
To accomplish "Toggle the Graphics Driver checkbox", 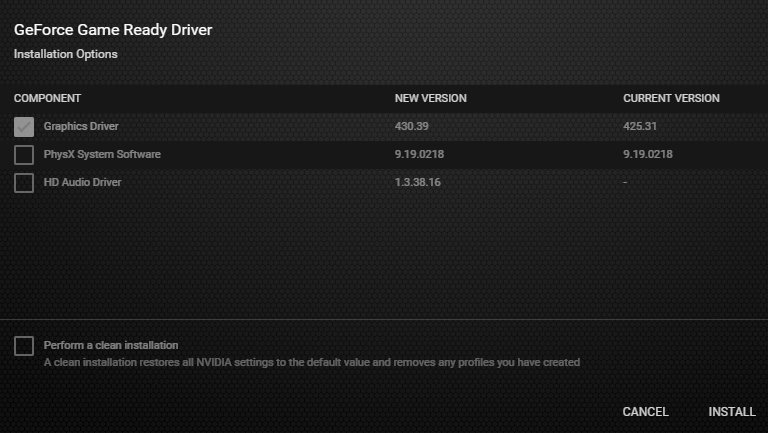I will (x=24, y=127).
